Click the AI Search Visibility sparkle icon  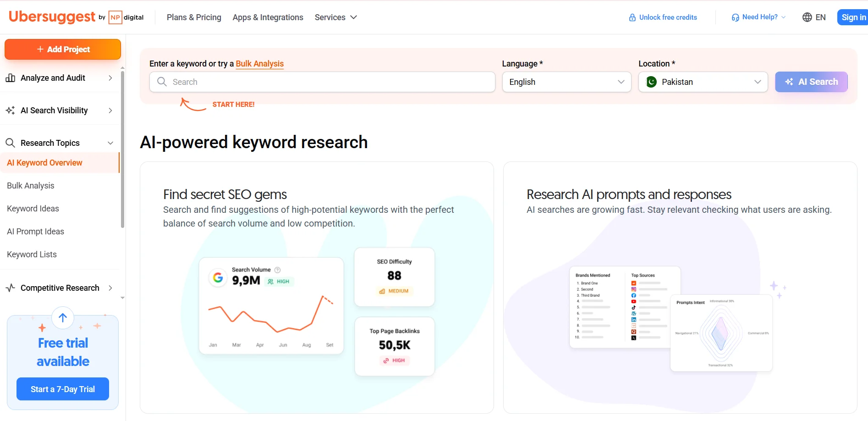tap(10, 111)
